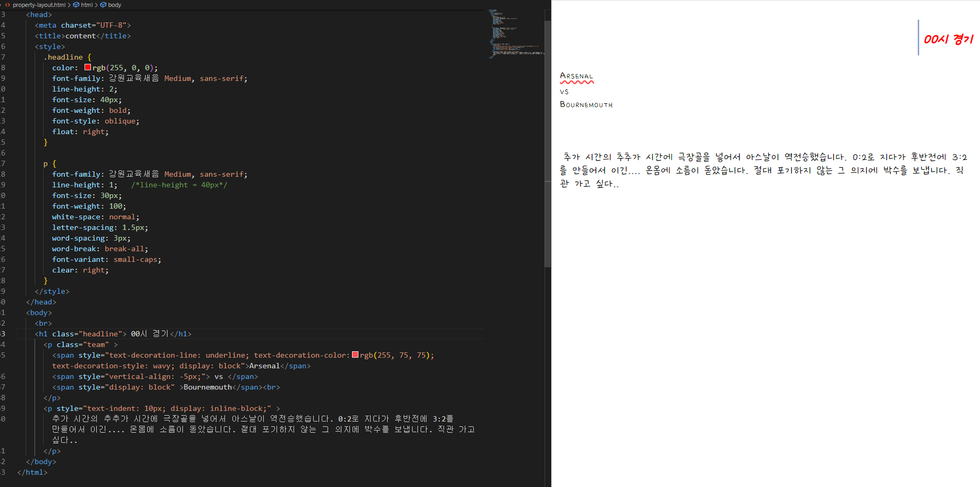Click the 'text-decoration-style: wavy' code line
The image size is (980, 487).
(181, 366)
